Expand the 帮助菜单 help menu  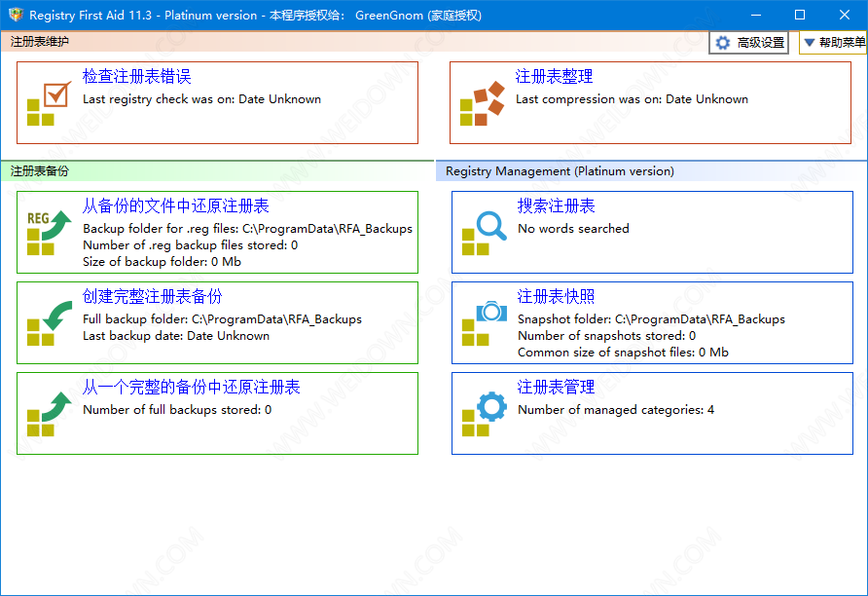pos(833,43)
